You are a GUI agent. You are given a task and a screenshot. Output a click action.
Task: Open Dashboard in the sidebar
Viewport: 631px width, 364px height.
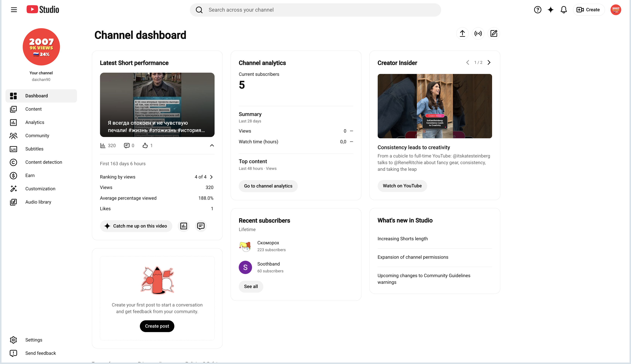41,96
